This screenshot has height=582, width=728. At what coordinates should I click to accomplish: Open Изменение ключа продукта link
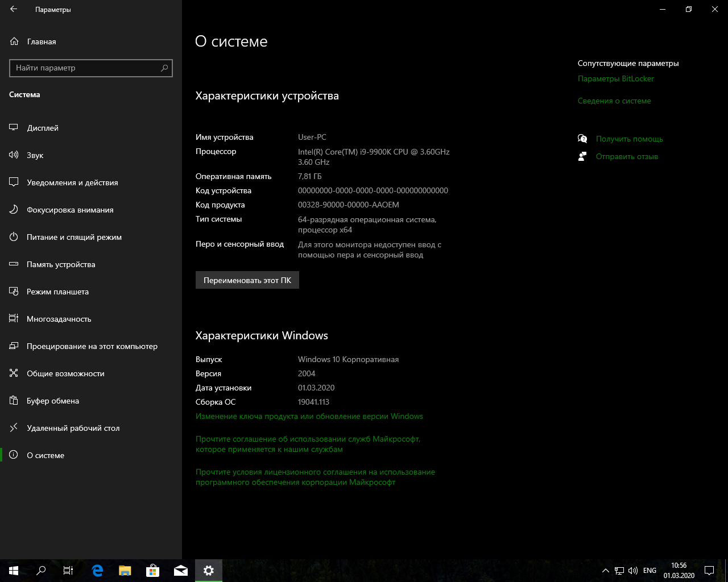click(x=309, y=416)
